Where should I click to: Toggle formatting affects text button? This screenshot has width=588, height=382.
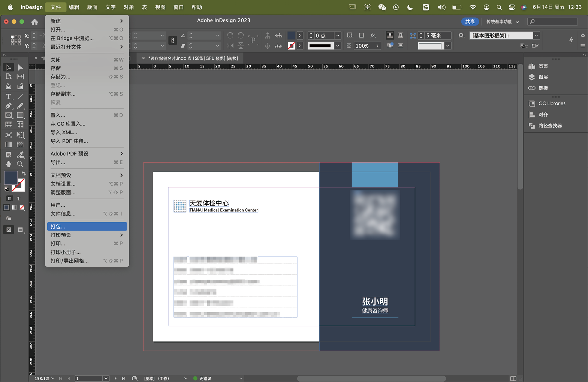(18, 199)
